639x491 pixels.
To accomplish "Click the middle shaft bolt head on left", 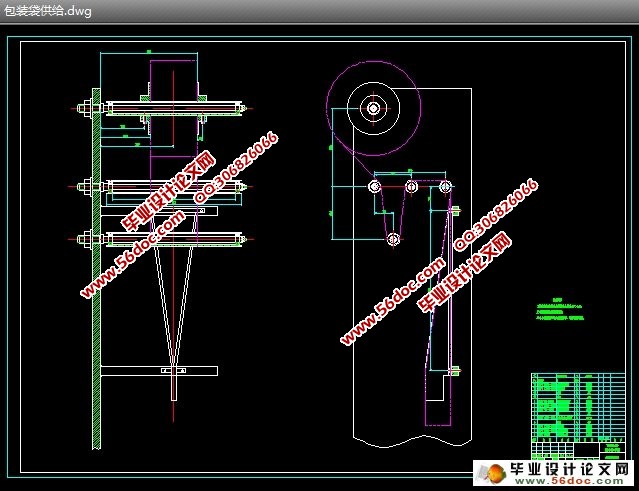I will point(86,185).
